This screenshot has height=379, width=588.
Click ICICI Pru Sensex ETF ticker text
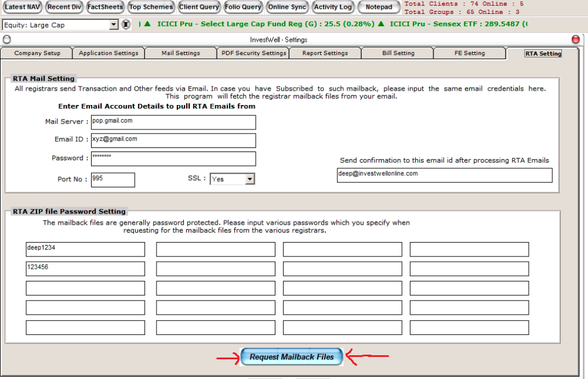pos(458,24)
